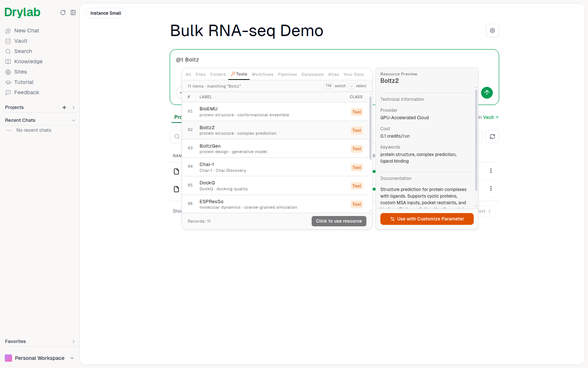Image resolution: width=588 pixels, height=368 pixels.
Task: Open the Personal Workspace dropdown
Action: point(40,358)
